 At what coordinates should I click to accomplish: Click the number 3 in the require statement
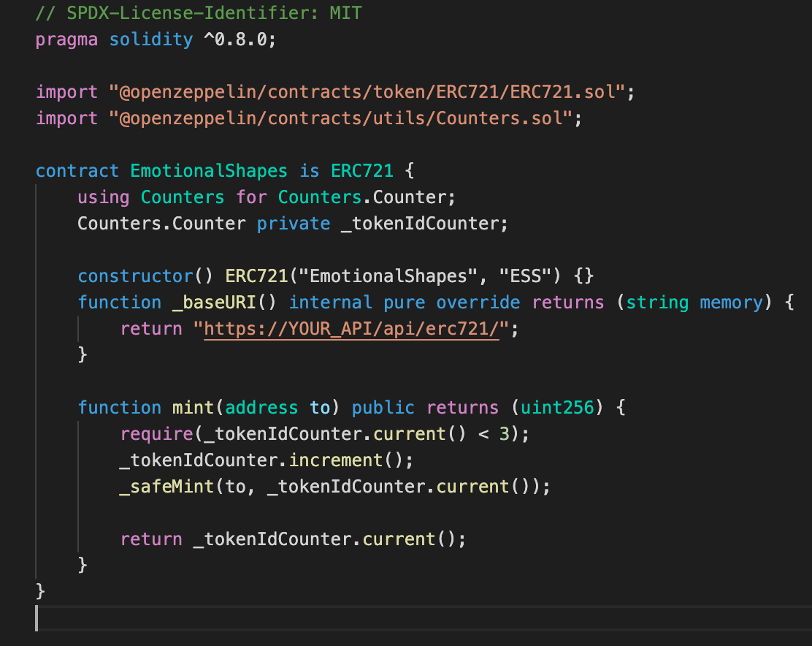504,434
